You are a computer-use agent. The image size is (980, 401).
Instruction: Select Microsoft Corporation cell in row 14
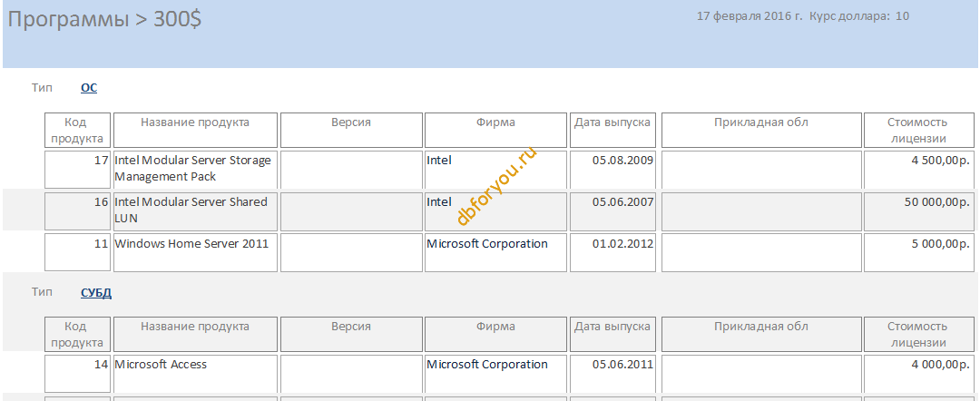tap(495, 374)
